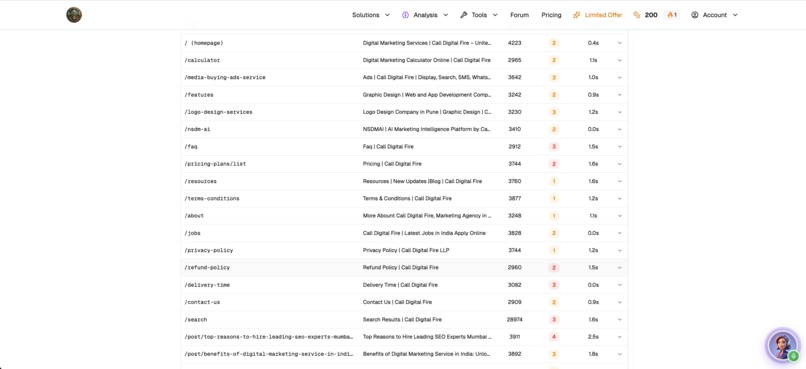Expand the benefits-of-digital-marketing post row
806x369 pixels.
[619, 354]
